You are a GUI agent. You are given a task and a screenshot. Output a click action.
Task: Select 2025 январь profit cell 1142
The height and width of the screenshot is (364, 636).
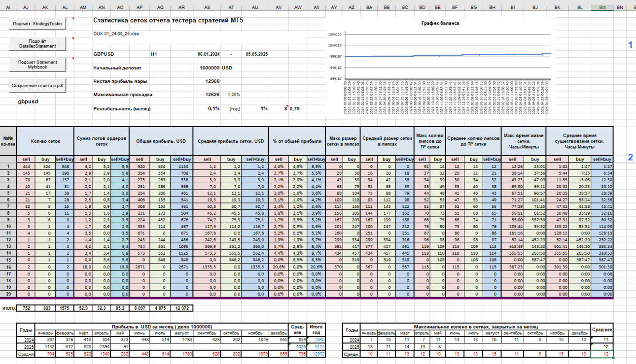point(45,347)
